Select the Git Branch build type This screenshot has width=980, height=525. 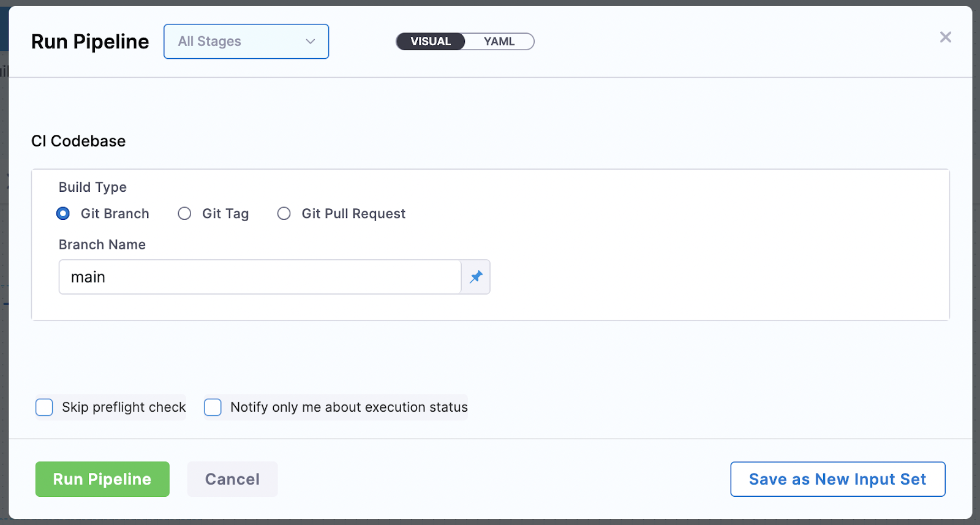point(63,214)
